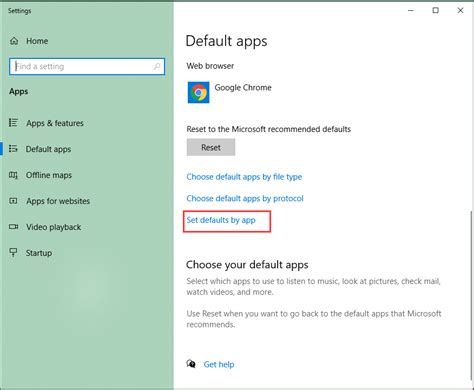Click the Default apps page heading
Image resolution: width=474 pixels, height=390 pixels.
tap(226, 41)
